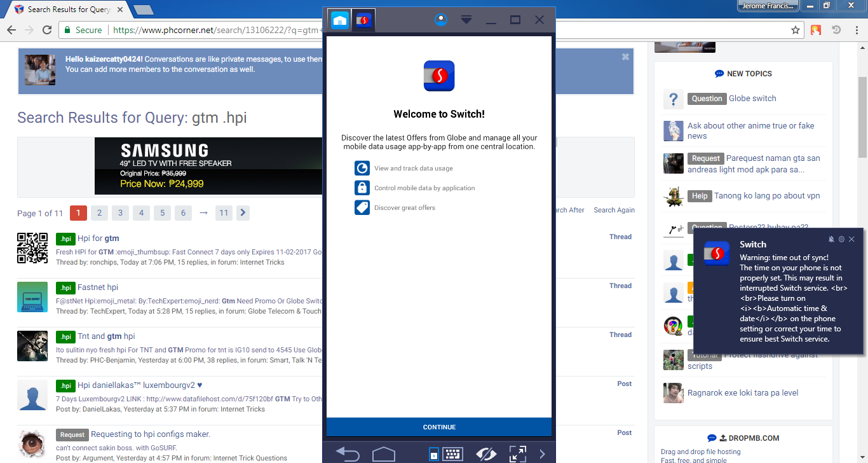The height and width of the screenshot is (463, 868).
Task: Click the Switch icon in the notification popup
Action: (x=717, y=254)
